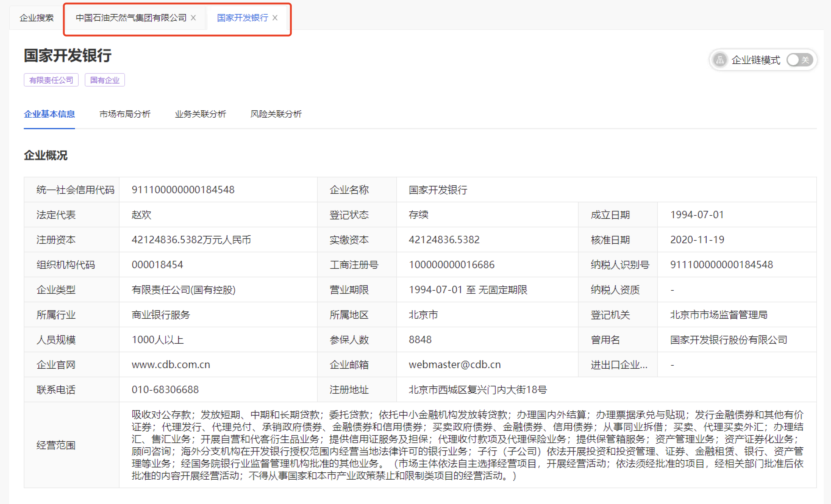Viewport: 831px width, 504px height.
Task: Click the enterprise type 有限责任公司(国有控股)
Action: (184, 289)
